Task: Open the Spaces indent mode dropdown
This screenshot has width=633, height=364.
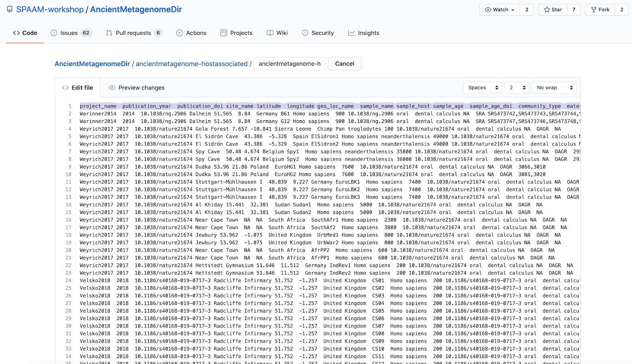Action: [x=483, y=87]
